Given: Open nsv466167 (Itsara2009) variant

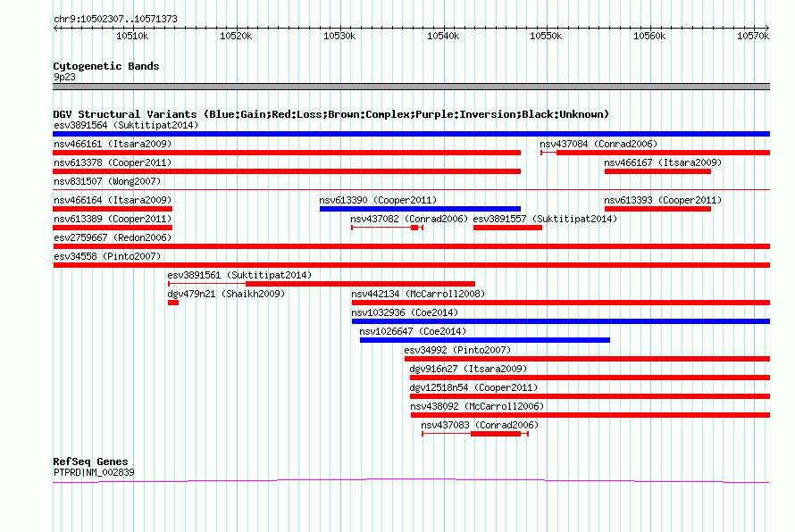Looking at the screenshot, I should pyautogui.click(x=663, y=162).
